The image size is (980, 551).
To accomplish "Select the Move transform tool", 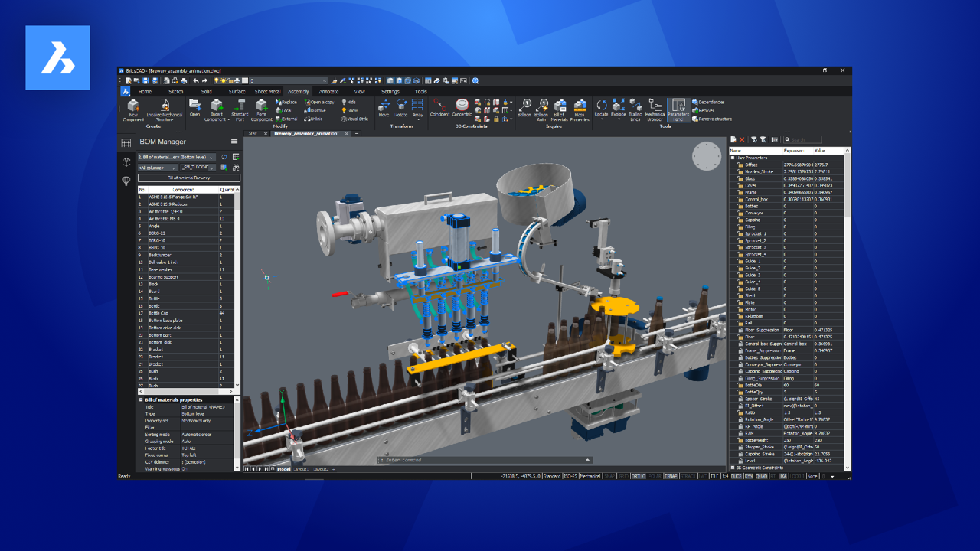I will pos(384,108).
